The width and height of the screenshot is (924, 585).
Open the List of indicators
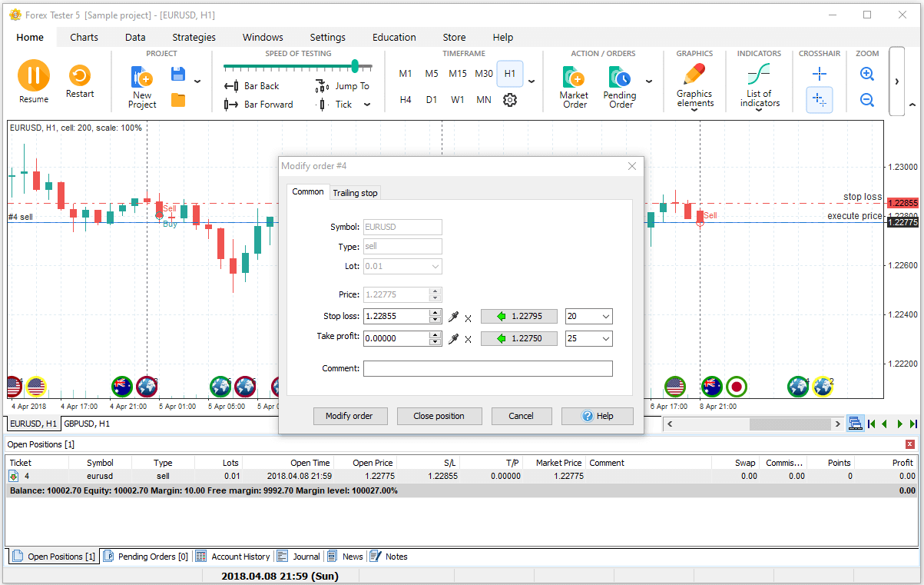pyautogui.click(x=759, y=75)
